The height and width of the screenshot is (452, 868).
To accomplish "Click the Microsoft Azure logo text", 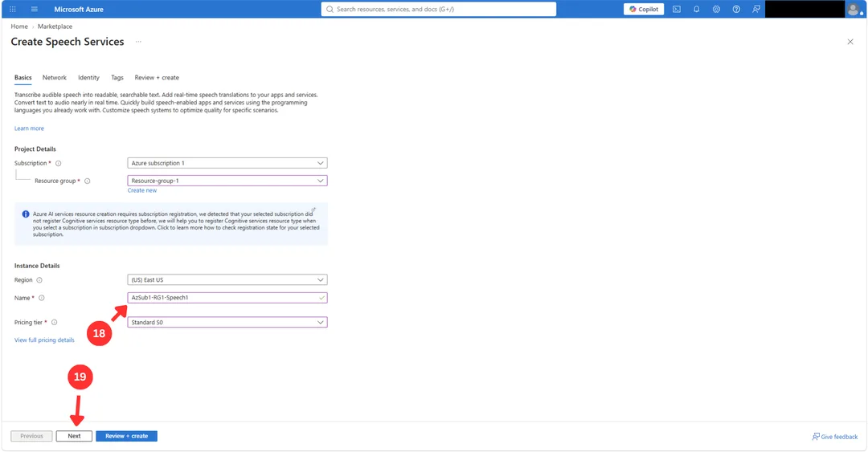I will (x=79, y=9).
